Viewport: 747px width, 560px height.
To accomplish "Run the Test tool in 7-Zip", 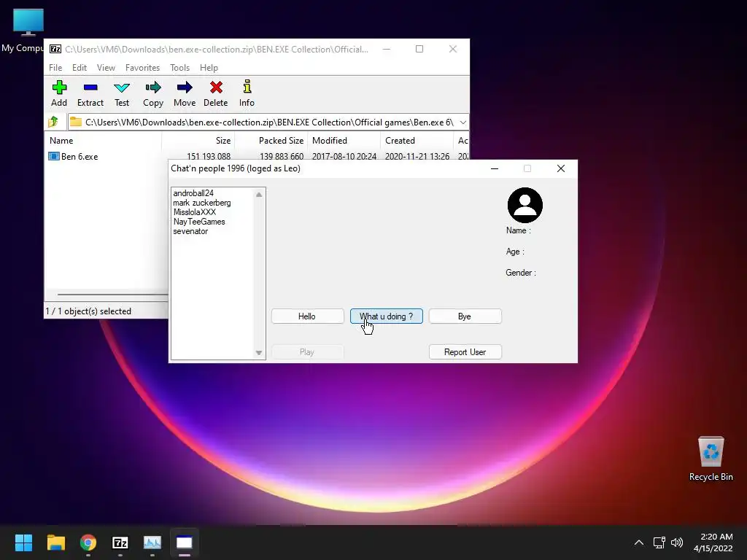I will tap(122, 87).
